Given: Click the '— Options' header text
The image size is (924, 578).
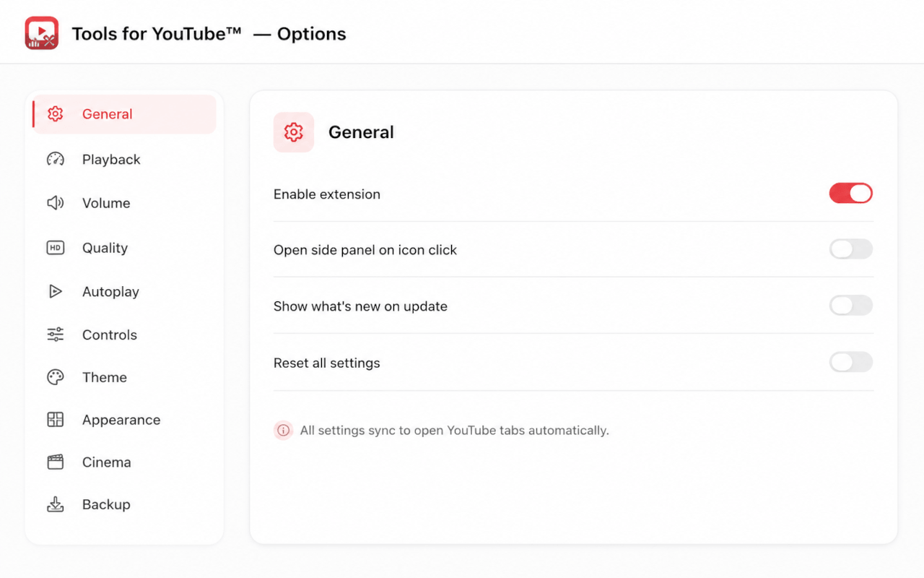Looking at the screenshot, I should tap(300, 34).
